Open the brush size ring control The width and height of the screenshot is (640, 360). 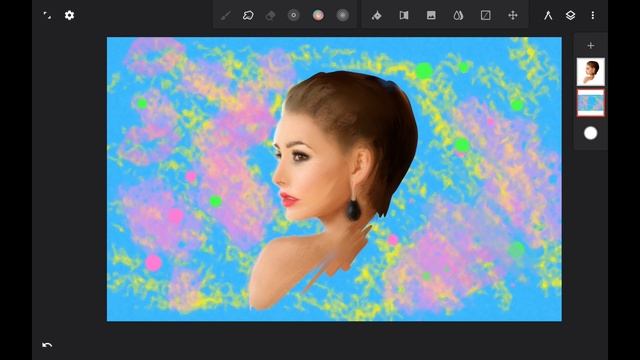[293, 16]
